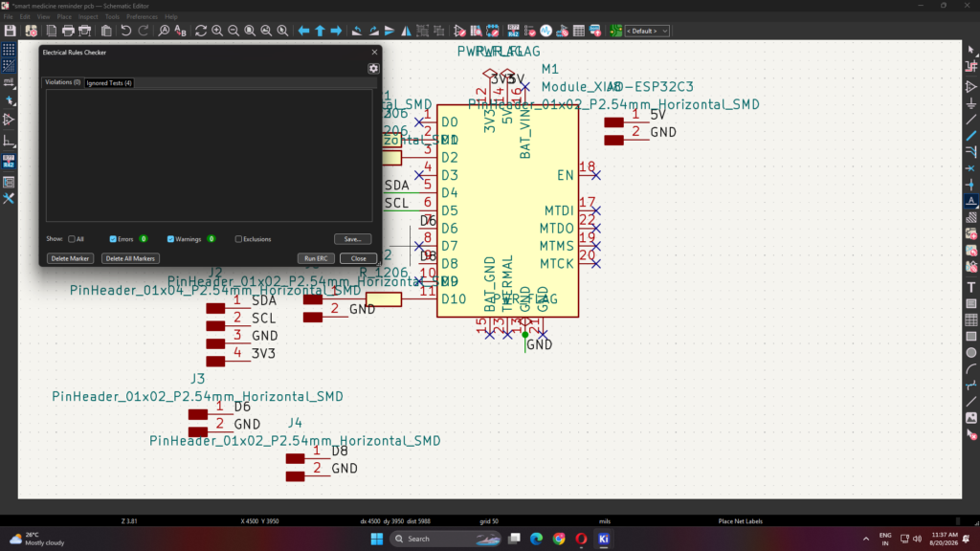Open the Place menu
Image resolution: width=980 pixels, height=551 pixels.
(64, 17)
